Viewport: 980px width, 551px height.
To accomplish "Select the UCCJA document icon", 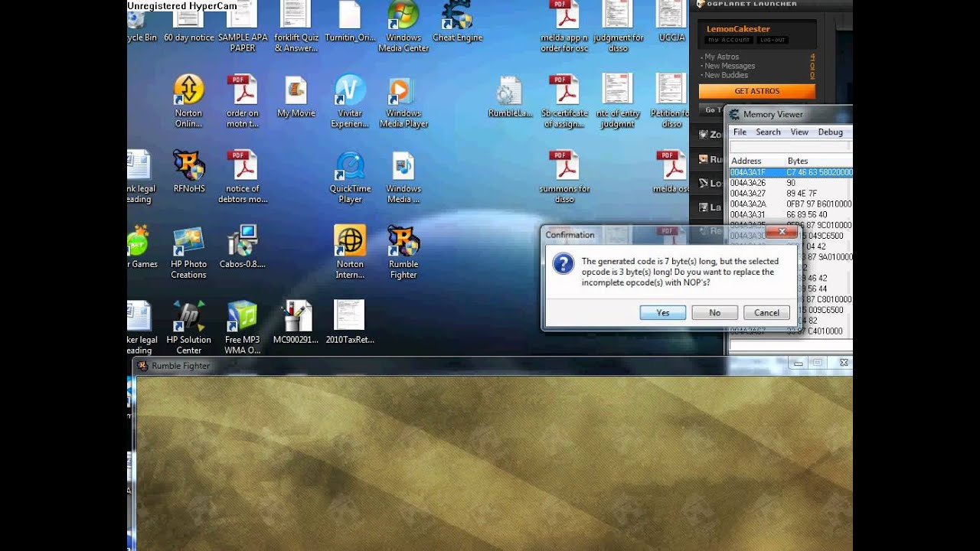I will [x=671, y=22].
